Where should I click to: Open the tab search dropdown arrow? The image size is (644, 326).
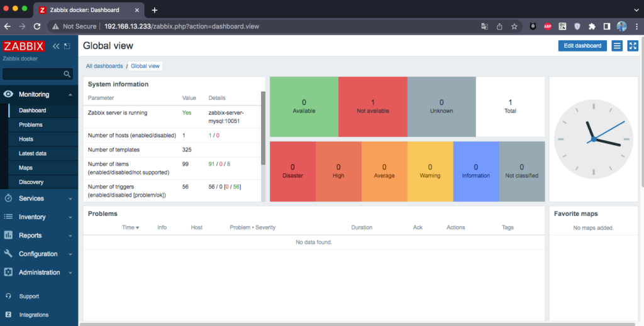click(x=636, y=10)
